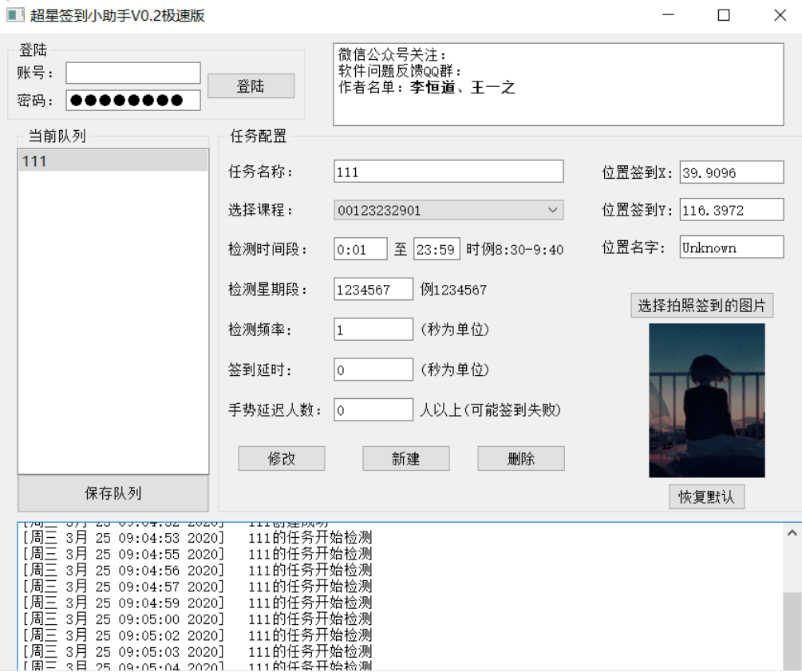Select task 111 in the 当前队列 list
This screenshot has height=672, width=802.
tap(113, 161)
